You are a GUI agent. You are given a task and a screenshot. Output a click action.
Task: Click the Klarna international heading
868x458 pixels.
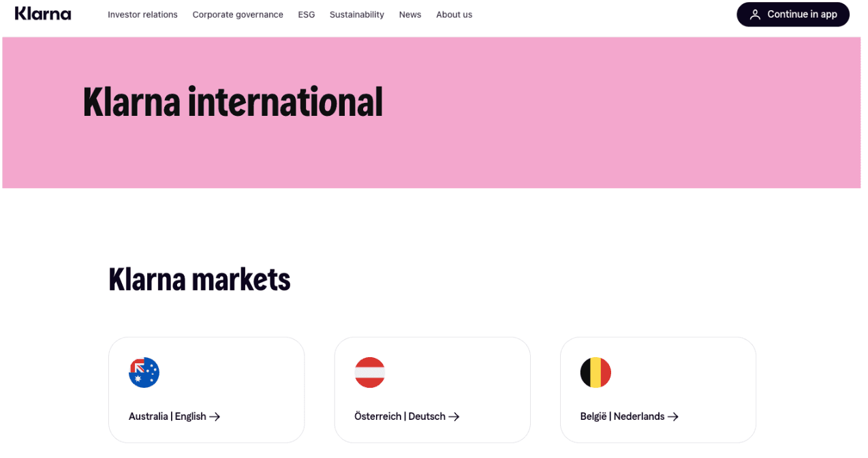(233, 102)
